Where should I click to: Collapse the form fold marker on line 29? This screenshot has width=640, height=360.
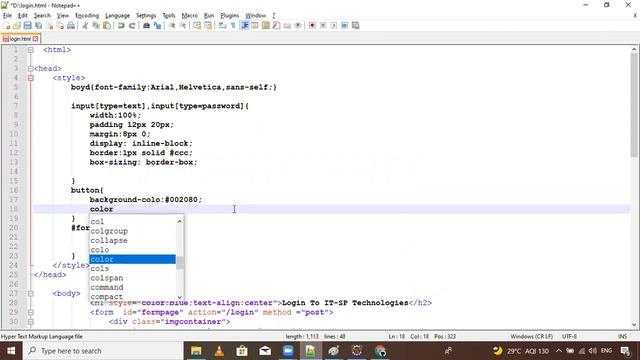31,312
